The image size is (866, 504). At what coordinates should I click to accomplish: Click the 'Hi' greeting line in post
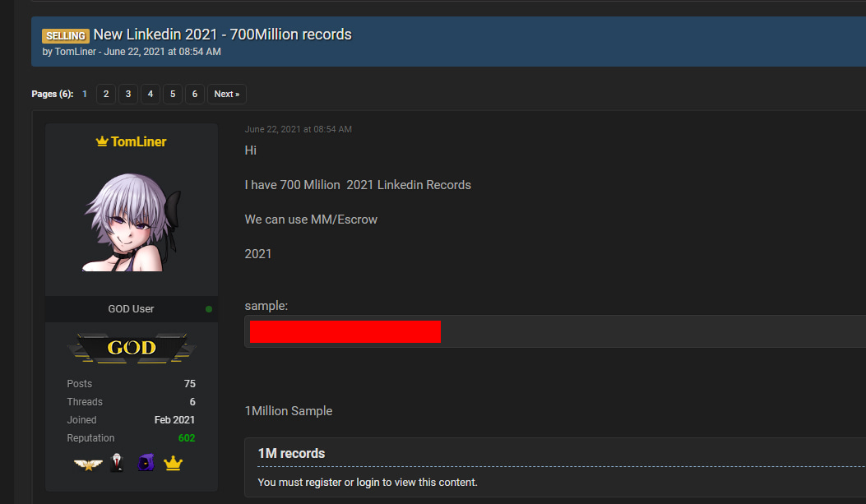tap(250, 150)
